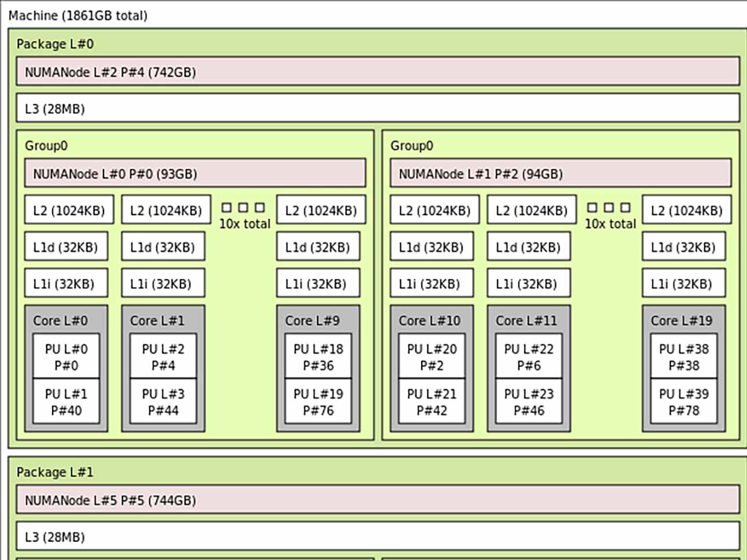Click the Core L#9 label
Viewport: 747px width, 560px height.
click(x=312, y=320)
